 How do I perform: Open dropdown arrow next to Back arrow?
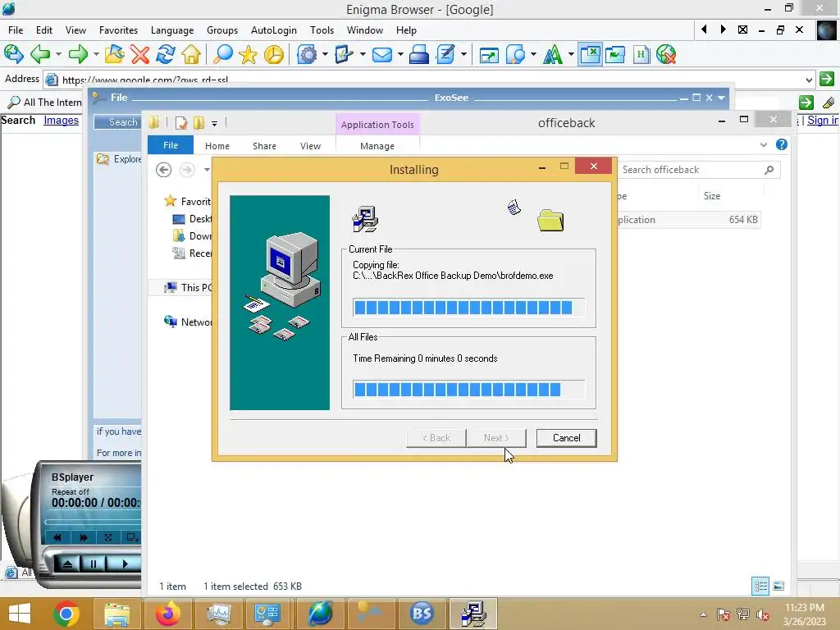click(x=58, y=55)
